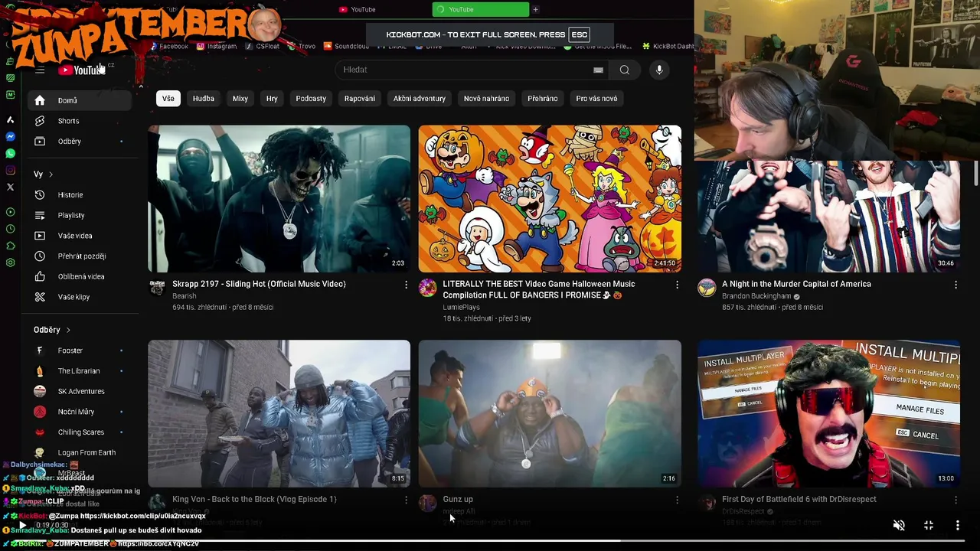980x551 pixels.
Task: Start voice search with microphone icon
Action: (659, 70)
